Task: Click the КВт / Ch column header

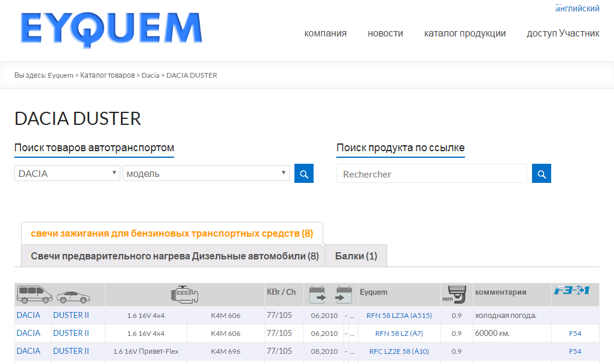Action: coord(281,292)
